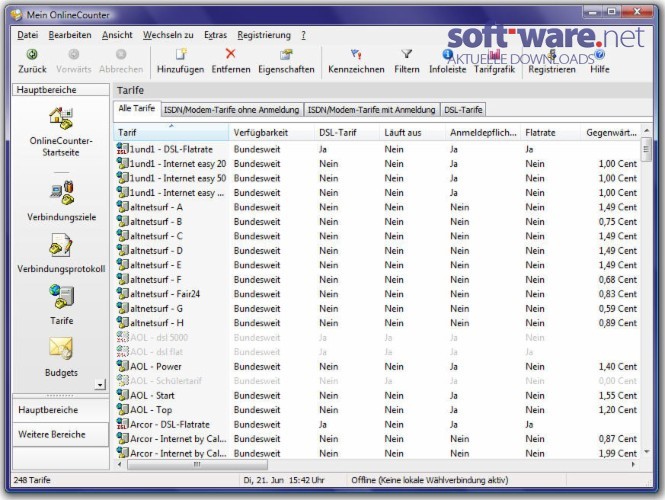The height and width of the screenshot is (500, 665).
Task: Click the AOL - dsl 5000 row icon
Action: click(122, 337)
